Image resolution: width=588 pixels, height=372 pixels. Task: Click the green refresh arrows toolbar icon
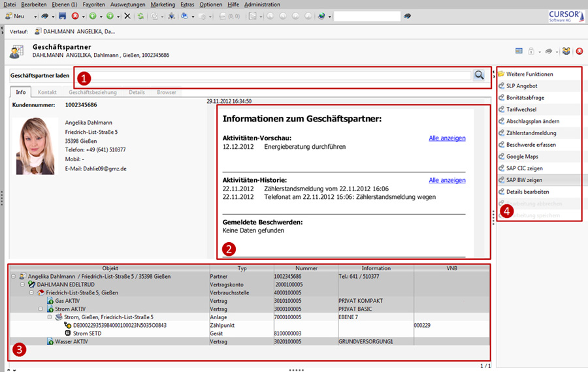tap(140, 16)
